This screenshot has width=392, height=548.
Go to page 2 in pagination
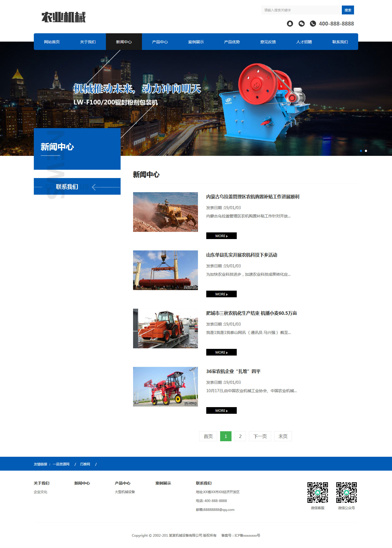[240, 436]
